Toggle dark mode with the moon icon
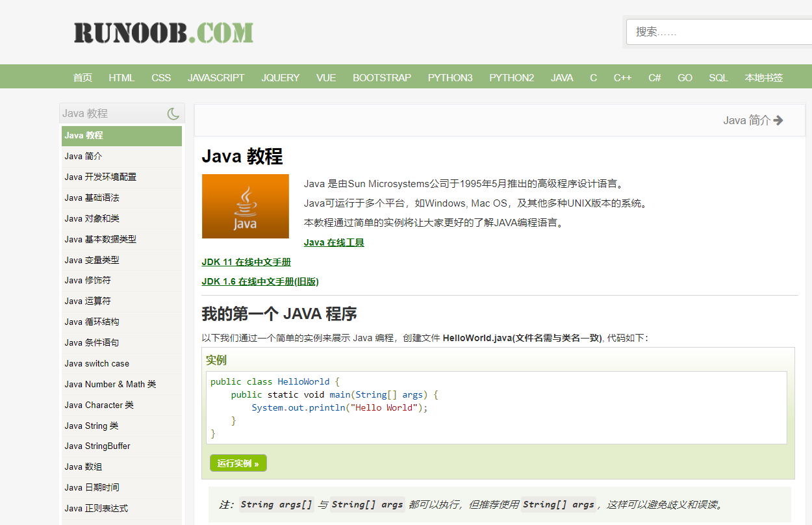This screenshot has width=812, height=525. coord(173,114)
